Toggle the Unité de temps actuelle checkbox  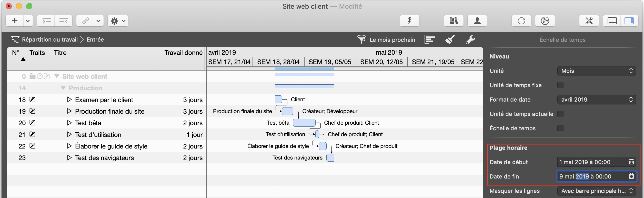(560, 114)
